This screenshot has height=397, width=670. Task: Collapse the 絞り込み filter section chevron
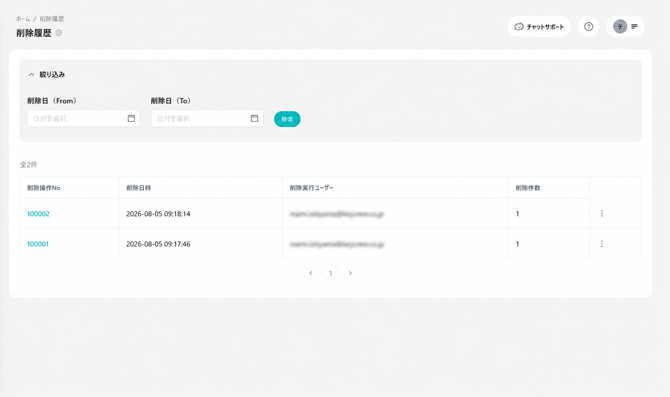click(x=31, y=74)
